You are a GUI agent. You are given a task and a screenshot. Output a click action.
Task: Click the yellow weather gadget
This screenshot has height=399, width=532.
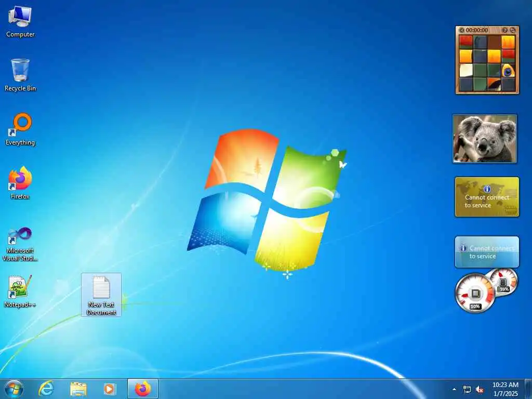point(487,197)
